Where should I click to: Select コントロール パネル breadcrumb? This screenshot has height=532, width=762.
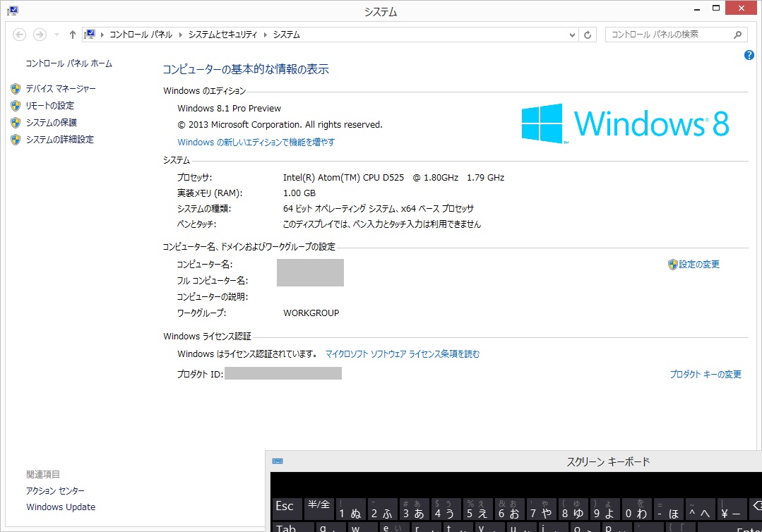(x=141, y=35)
